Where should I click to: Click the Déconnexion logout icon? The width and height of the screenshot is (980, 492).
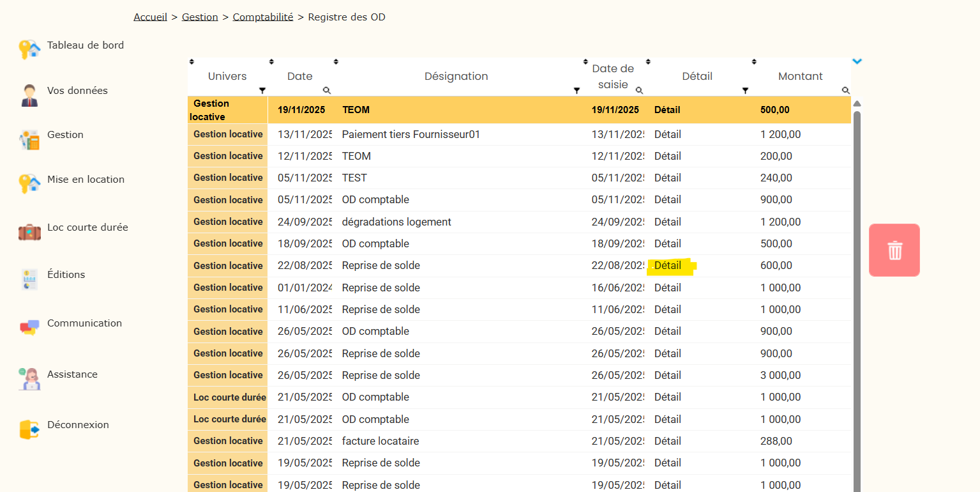(29, 429)
